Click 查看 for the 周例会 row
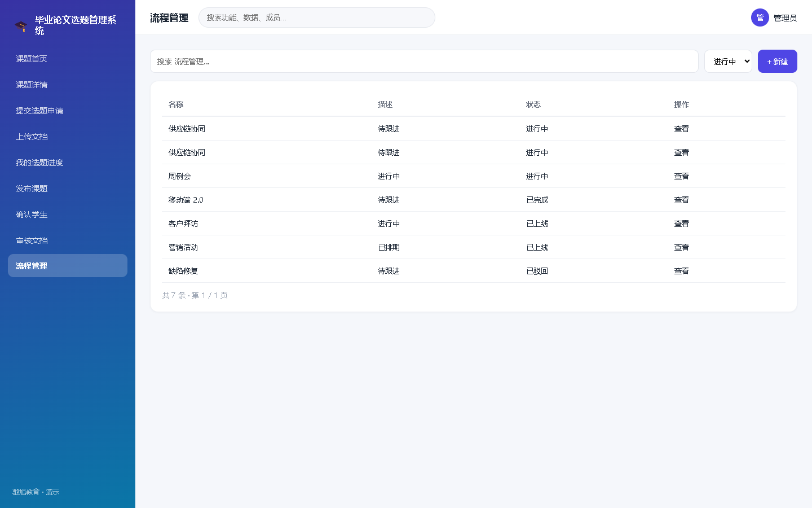 (681, 176)
